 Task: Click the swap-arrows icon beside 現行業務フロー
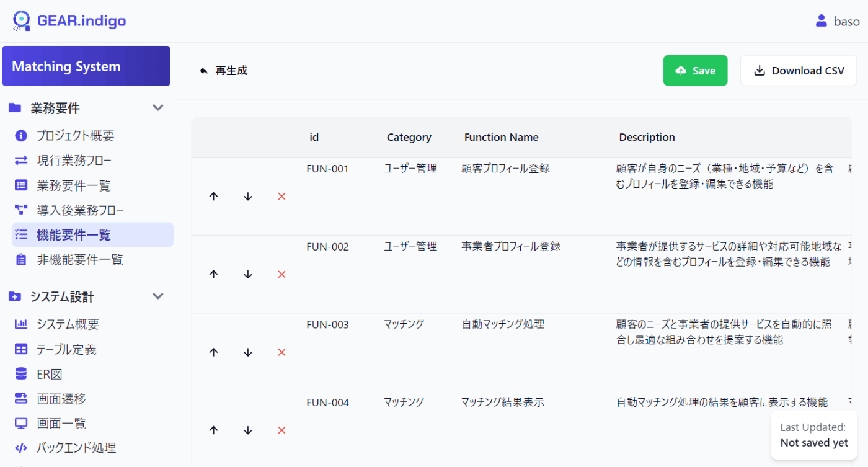click(x=21, y=160)
